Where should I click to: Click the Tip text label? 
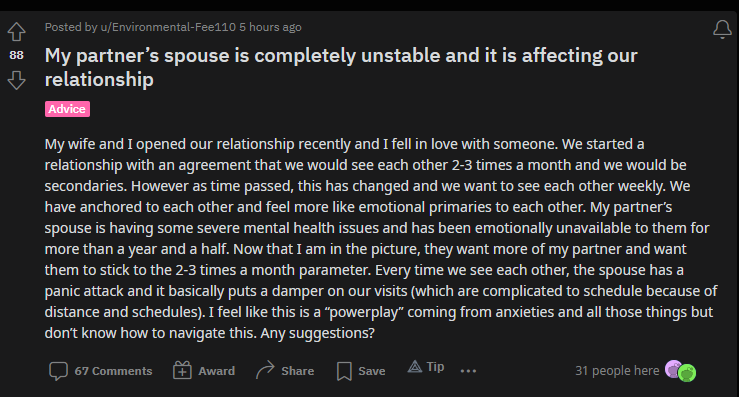435,366
